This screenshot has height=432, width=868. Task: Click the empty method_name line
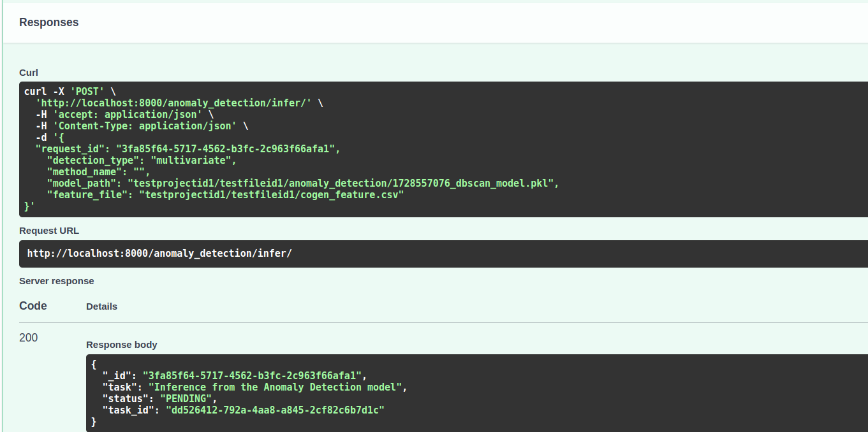98,172
